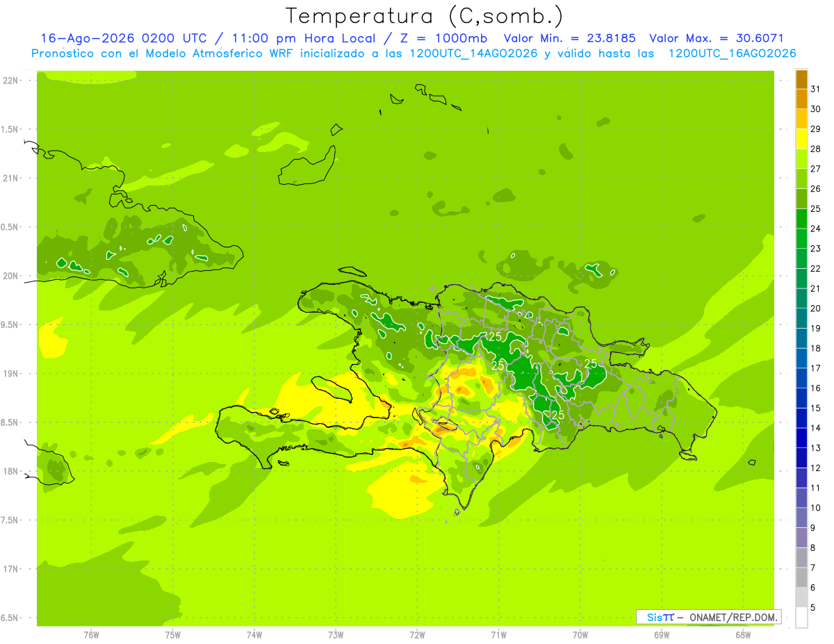Click the 69W longitude axis label
The image size is (834, 644).
click(x=662, y=634)
